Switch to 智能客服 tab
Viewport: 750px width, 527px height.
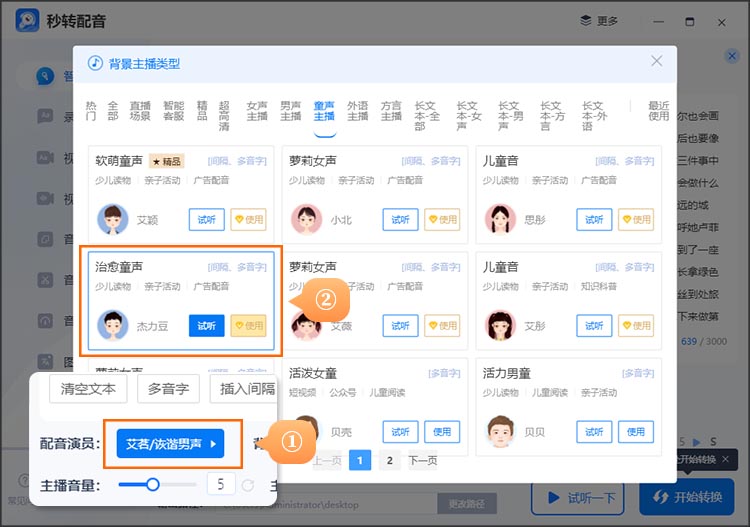point(173,111)
